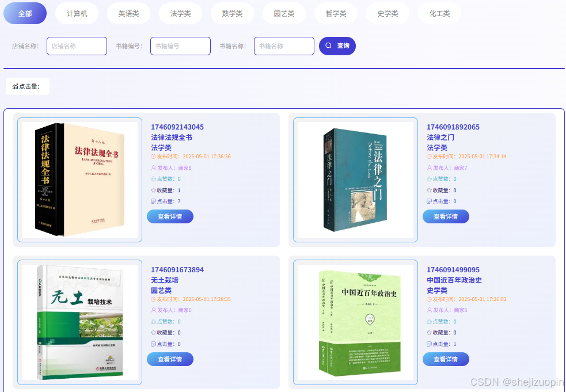Click the magnifier icon in 查询 button
This screenshot has height=392, width=566.
tap(328, 46)
